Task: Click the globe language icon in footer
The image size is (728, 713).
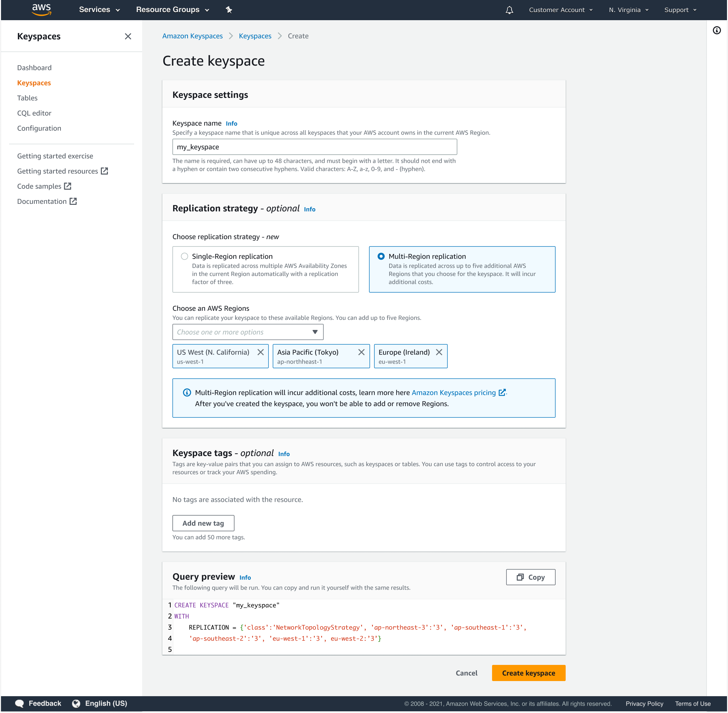Action: click(x=76, y=704)
